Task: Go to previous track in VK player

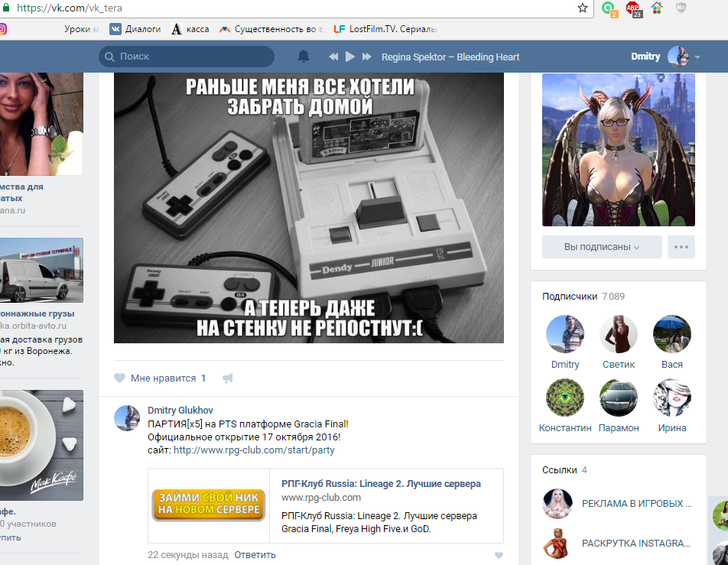Action: tap(333, 57)
